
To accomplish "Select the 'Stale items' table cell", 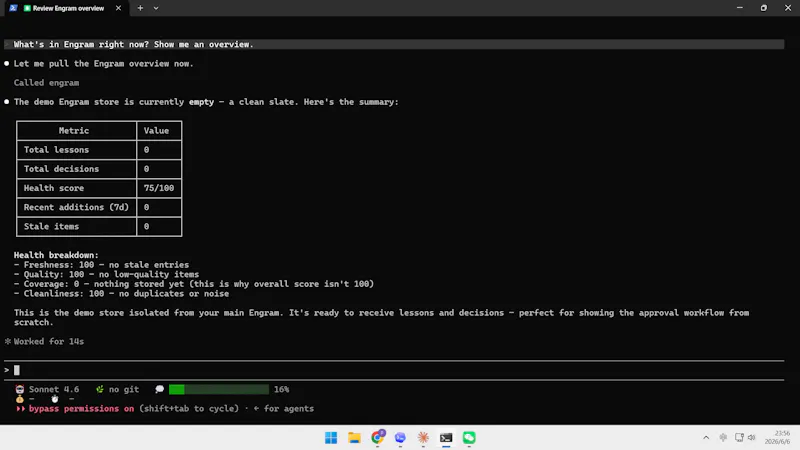I will 77,227.
